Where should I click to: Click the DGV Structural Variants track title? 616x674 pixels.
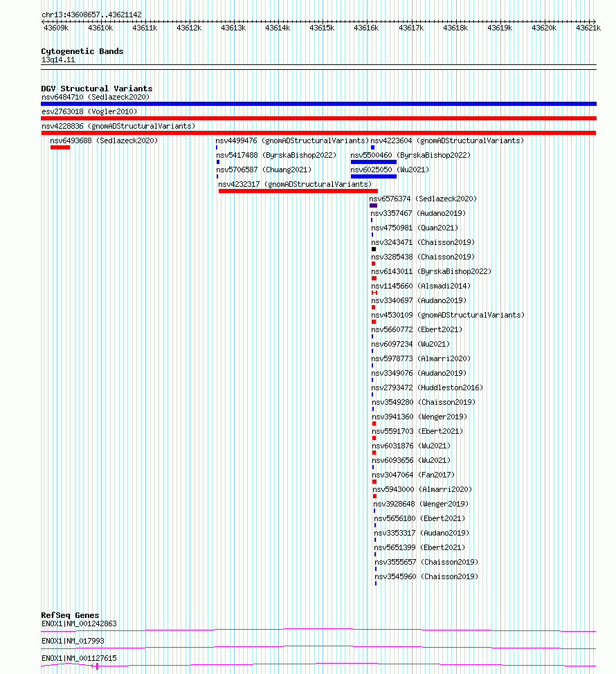[97, 89]
